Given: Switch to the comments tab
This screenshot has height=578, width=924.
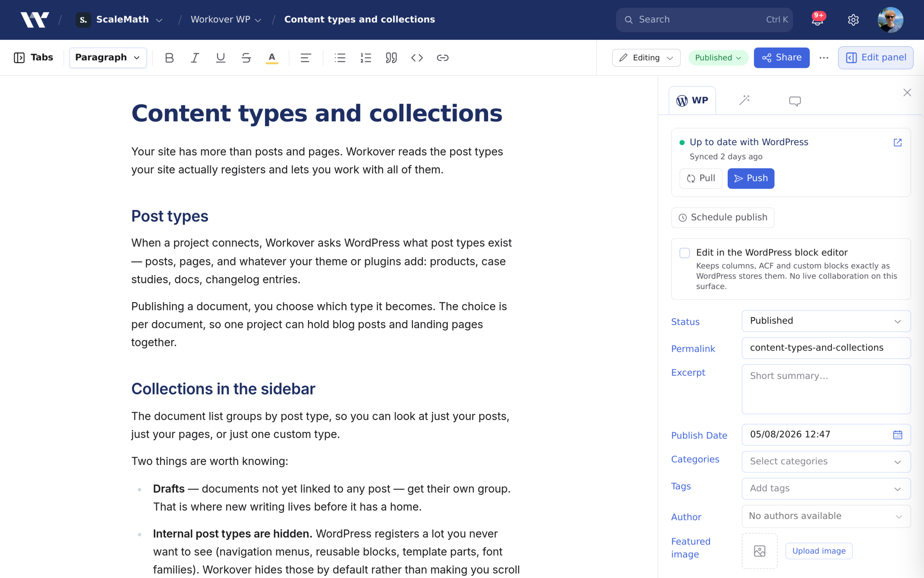Looking at the screenshot, I should click(x=795, y=101).
